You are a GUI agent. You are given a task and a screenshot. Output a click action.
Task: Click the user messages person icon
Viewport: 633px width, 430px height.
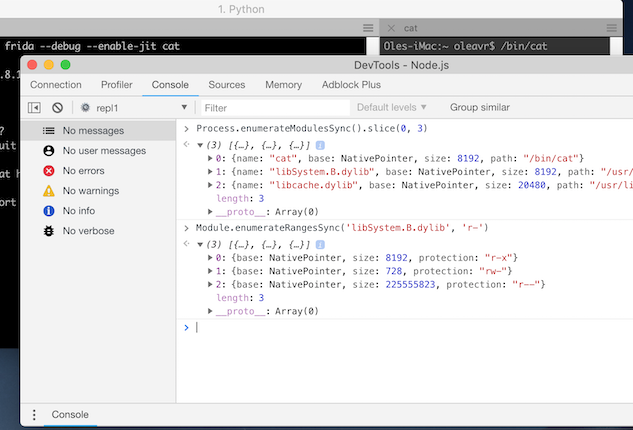(x=48, y=151)
